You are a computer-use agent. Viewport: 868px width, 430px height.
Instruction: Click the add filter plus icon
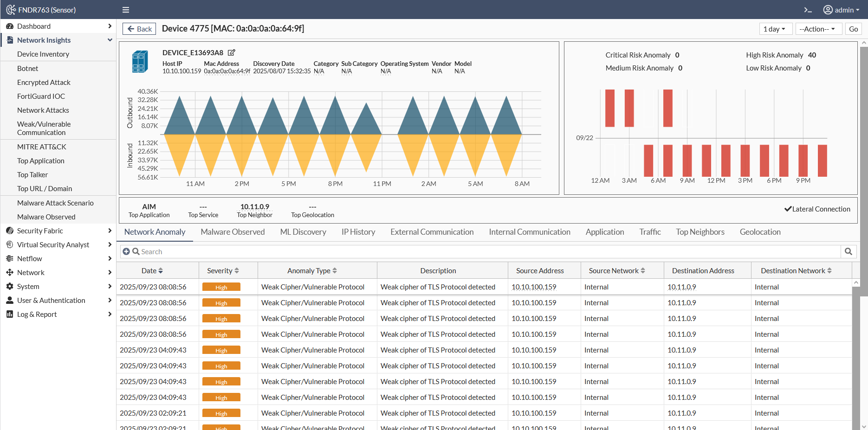[126, 251]
